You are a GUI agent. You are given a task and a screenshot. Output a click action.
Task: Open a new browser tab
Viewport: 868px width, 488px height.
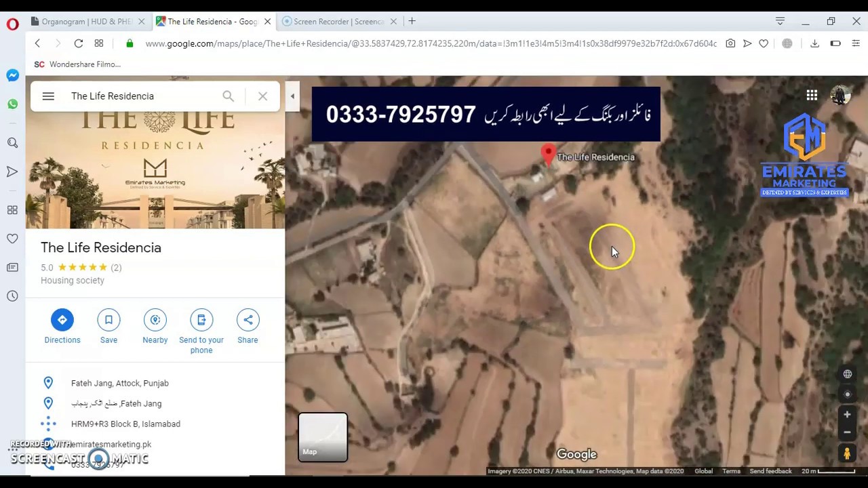point(412,22)
